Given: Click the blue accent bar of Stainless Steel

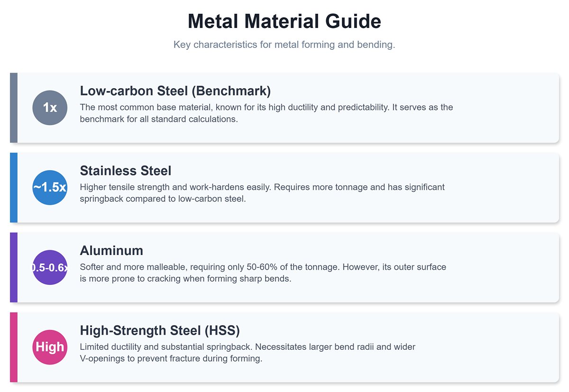Looking at the screenshot, I should (14, 187).
